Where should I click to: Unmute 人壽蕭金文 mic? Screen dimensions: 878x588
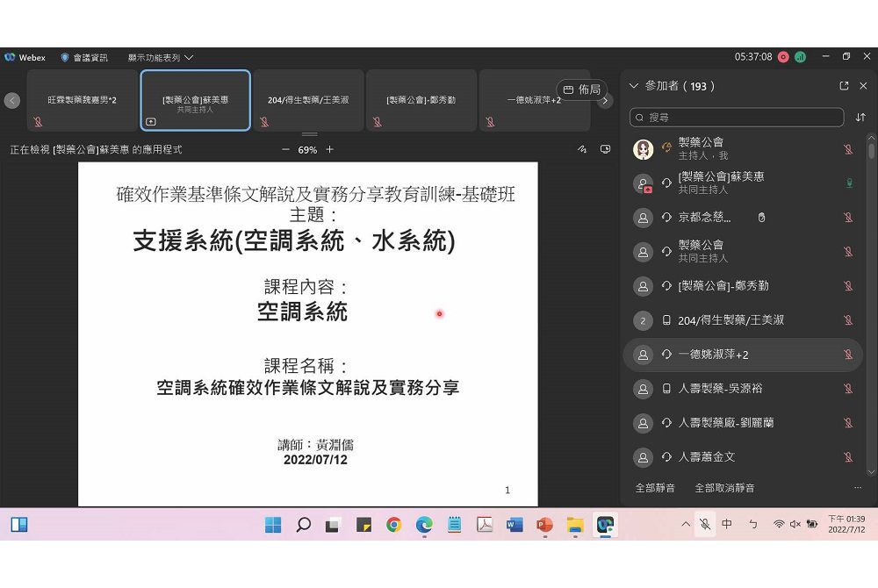pos(848,457)
